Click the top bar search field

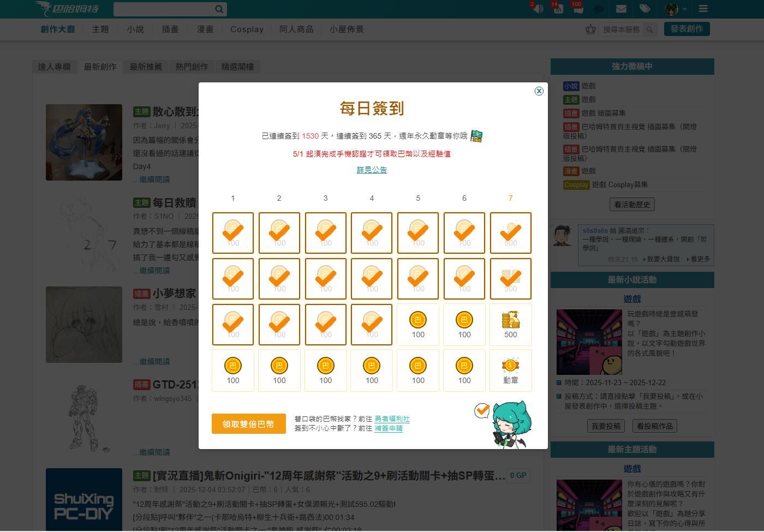pyautogui.click(x=164, y=9)
